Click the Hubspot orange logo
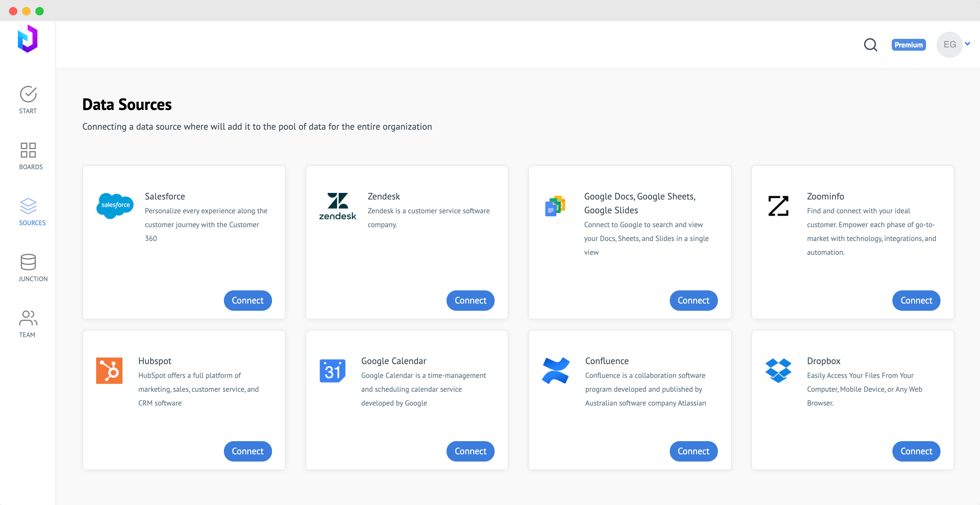Image resolution: width=980 pixels, height=505 pixels. (x=109, y=370)
